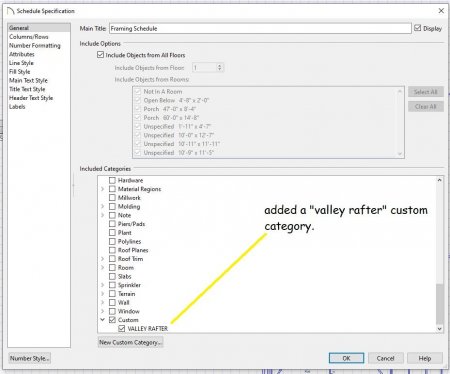Enable the Material Regions category
Viewport: 450px width, 374px height.
112,189
